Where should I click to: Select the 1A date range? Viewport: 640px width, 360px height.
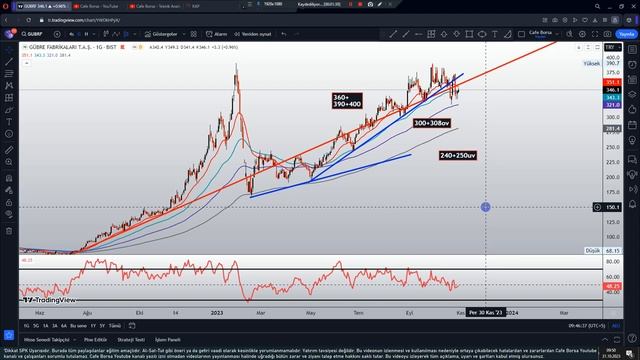pos(45,326)
